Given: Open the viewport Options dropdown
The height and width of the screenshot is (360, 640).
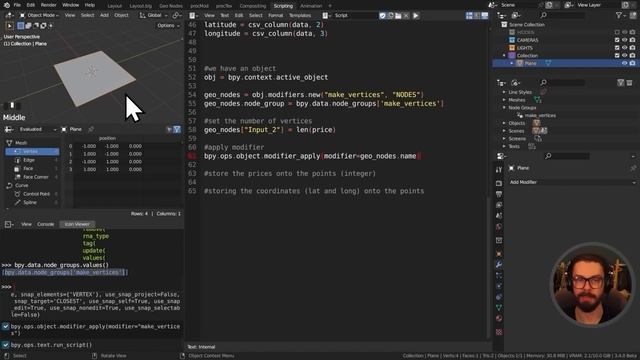Looking at the screenshot, I should click(x=168, y=25).
